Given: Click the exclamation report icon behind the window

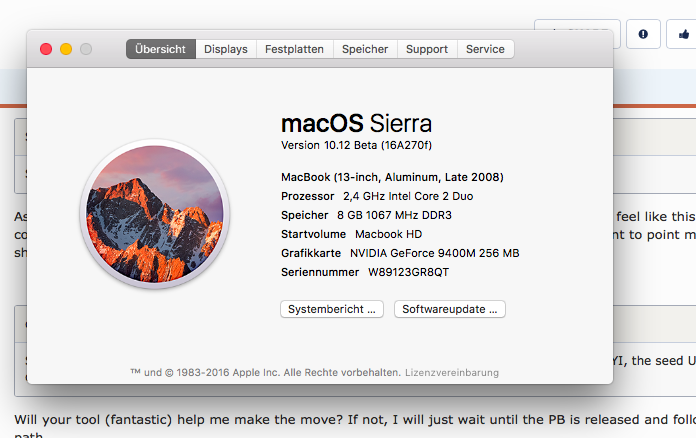Looking at the screenshot, I should pyautogui.click(x=643, y=34).
